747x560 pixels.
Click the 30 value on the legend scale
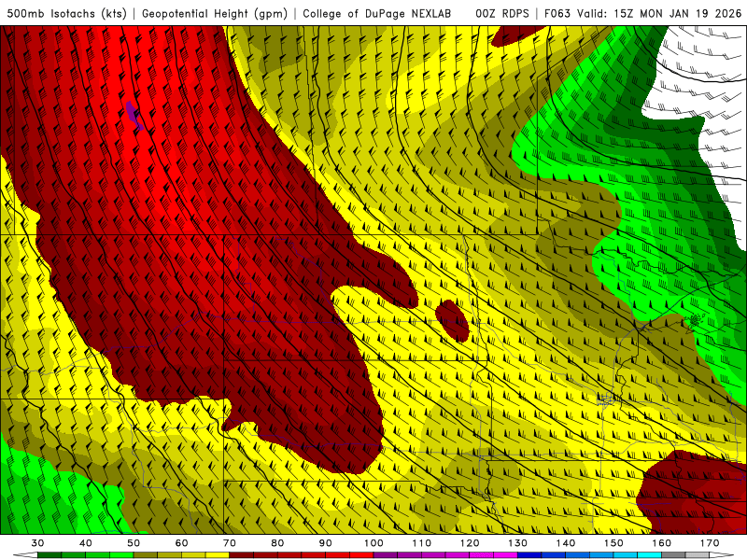tap(37, 543)
